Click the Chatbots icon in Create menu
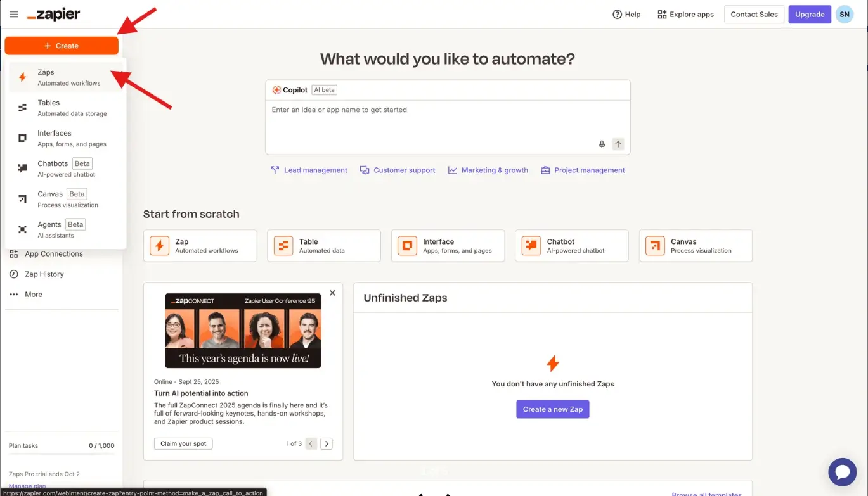Screen dimensions: 868x496 coord(22,169)
